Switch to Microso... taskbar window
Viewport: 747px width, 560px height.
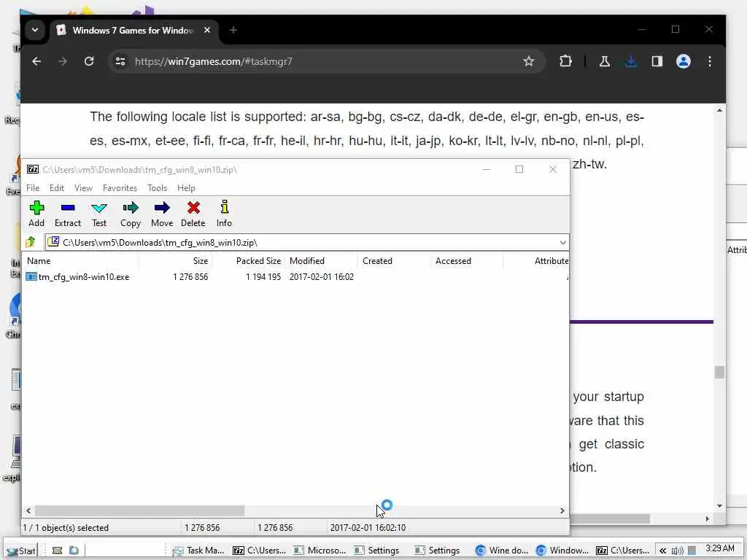(x=320, y=551)
